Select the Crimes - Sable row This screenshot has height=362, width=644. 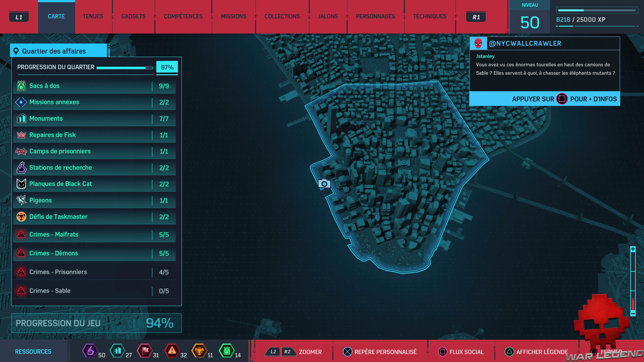[x=94, y=291]
